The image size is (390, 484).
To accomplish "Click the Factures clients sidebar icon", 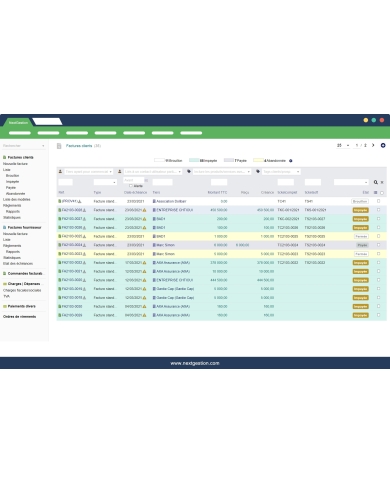I will point(5,157).
